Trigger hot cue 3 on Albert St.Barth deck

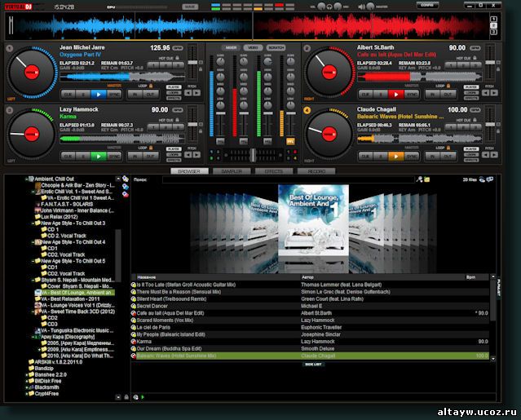pos(476,65)
